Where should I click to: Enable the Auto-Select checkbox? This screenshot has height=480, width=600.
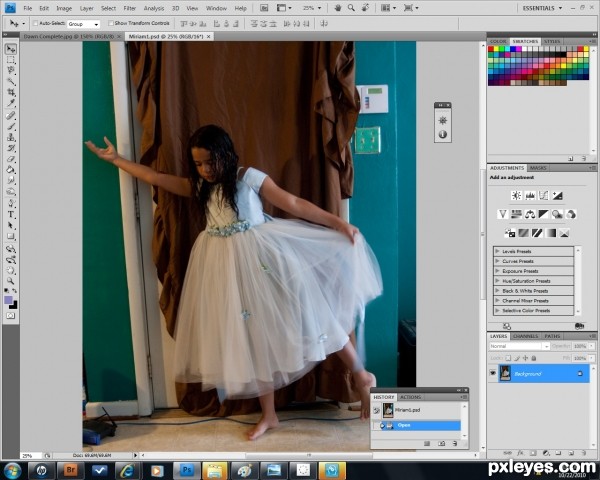[36, 23]
